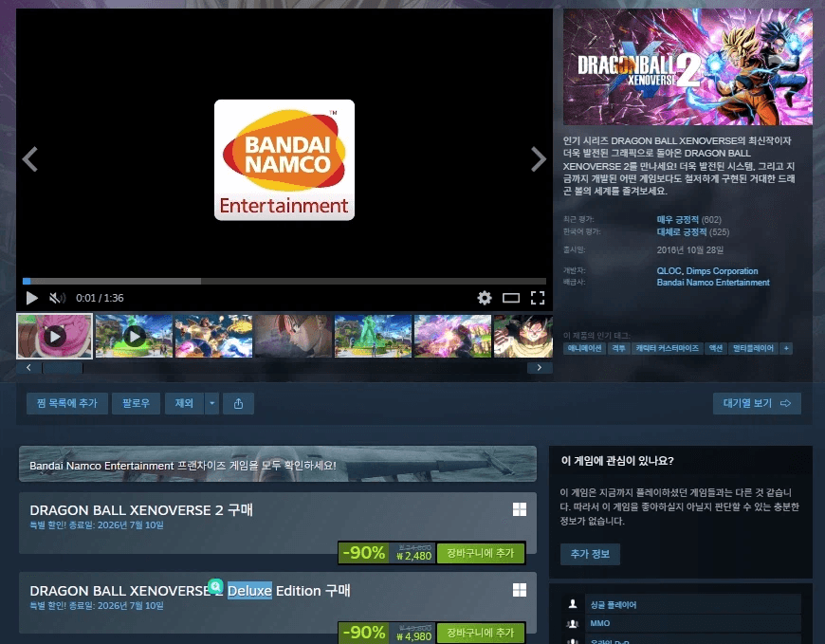Select the 격투 tag
This screenshot has height=644, width=825.
[618, 348]
